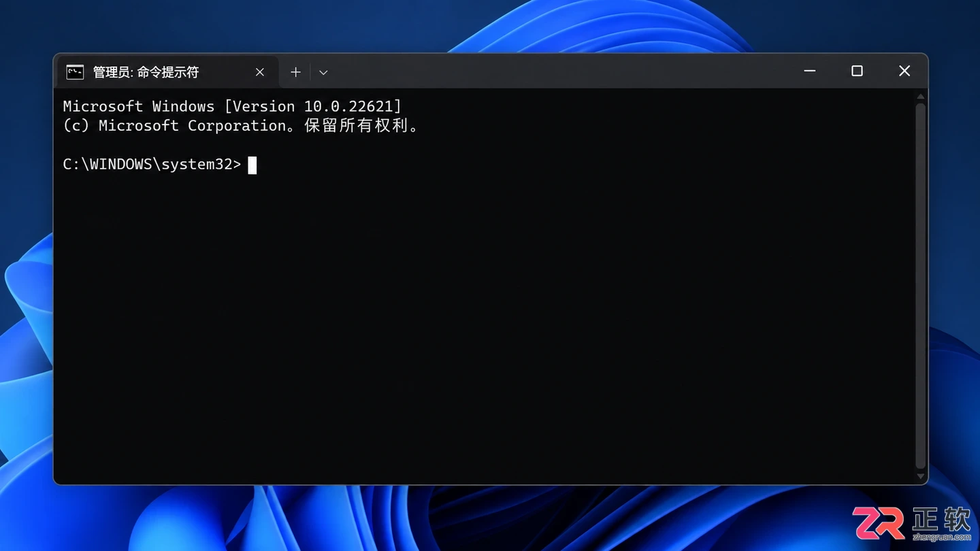Click the Microsoft Windows version line
The height and width of the screenshot is (551, 980).
coord(232,106)
